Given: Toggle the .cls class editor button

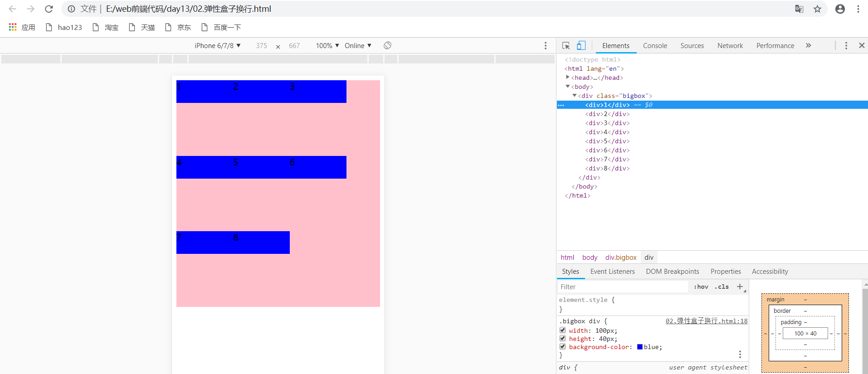Looking at the screenshot, I should 722,287.
